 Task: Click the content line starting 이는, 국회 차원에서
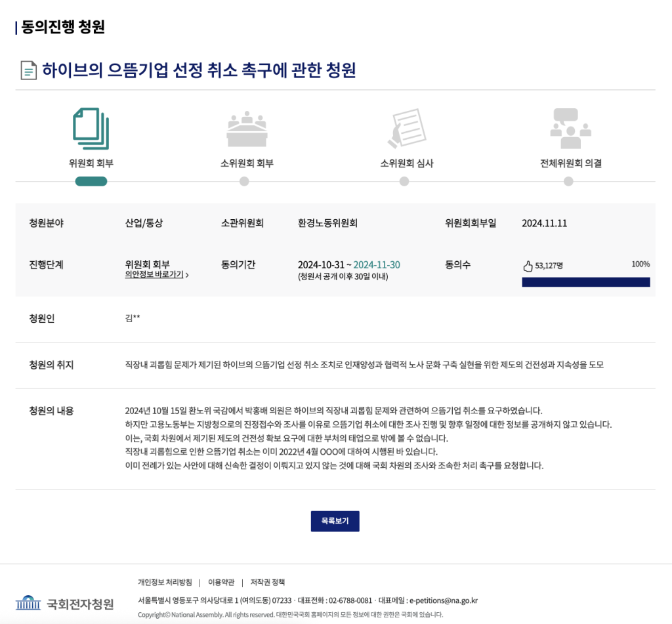(287, 438)
